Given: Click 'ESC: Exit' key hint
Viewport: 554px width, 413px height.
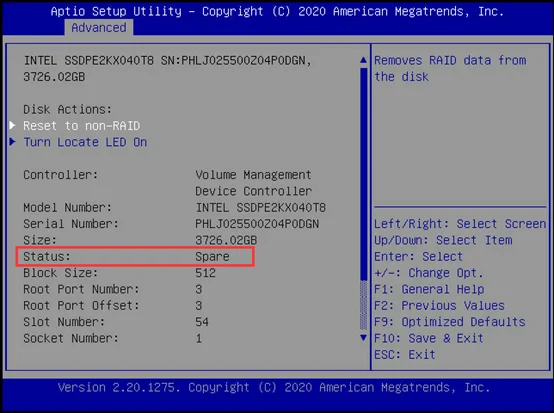Looking at the screenshot, I should (405, 354).
